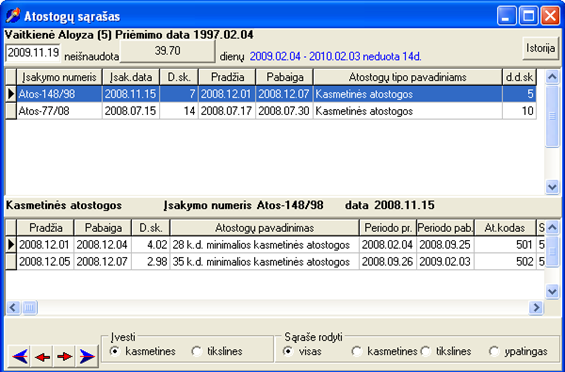This screenshot has height=372, width=565.
Task: Click upper table vertical scrollbar thumb
Action: [552, 116]
